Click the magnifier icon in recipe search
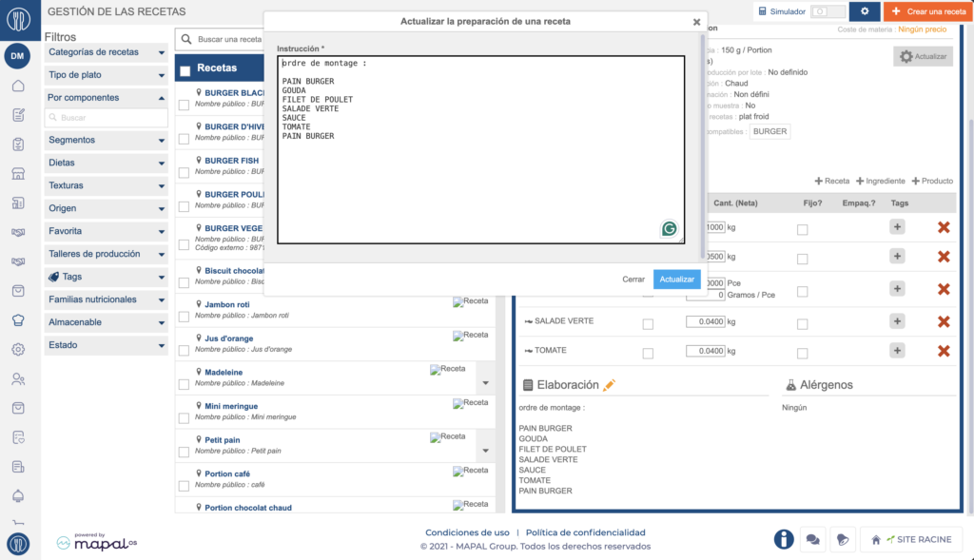This screenshot has height=560, width=974. [x=186, y=39]
